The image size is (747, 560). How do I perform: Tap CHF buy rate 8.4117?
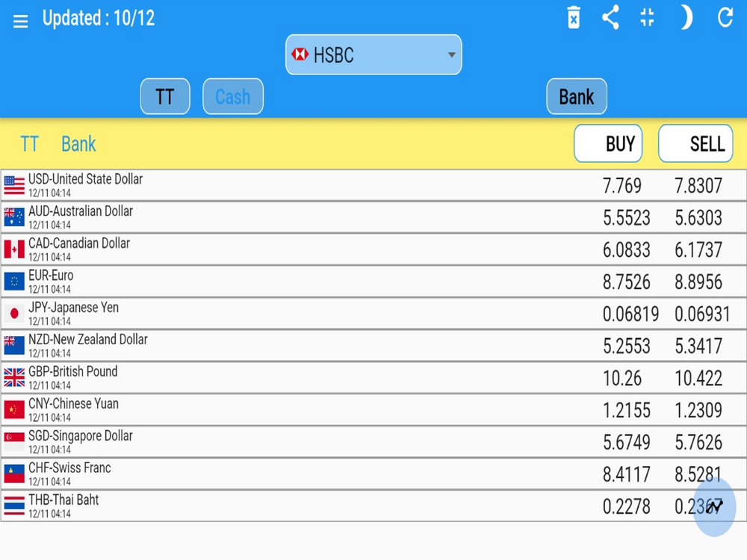[x=627, y=474]
